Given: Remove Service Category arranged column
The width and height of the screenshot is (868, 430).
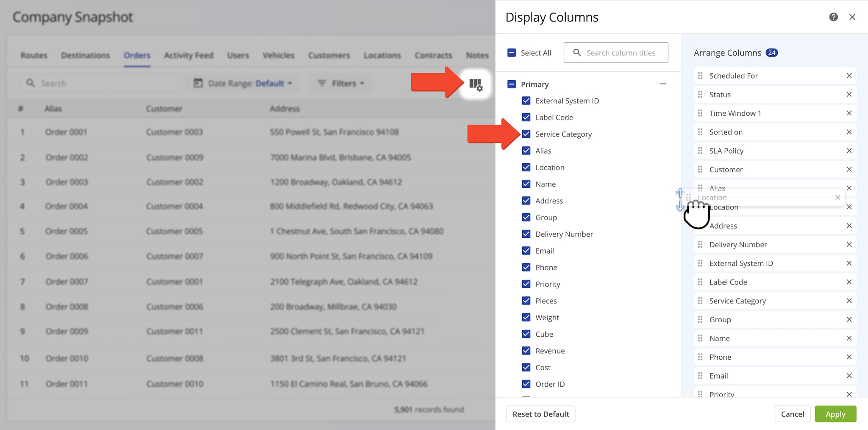Looking at the screenshot, I should (x=849, y=301).
